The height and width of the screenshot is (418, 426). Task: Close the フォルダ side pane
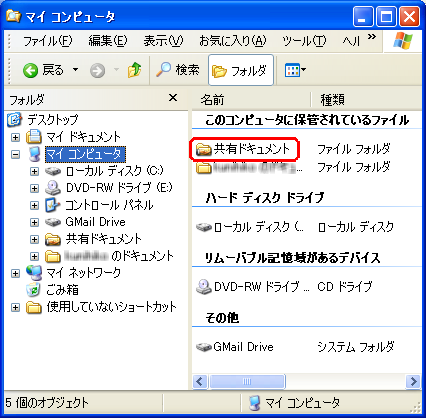click(173, 98)
